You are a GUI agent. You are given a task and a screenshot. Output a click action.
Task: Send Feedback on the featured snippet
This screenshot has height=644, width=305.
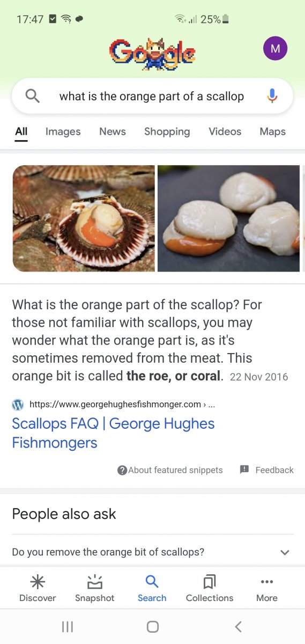[x=267, y=470]
